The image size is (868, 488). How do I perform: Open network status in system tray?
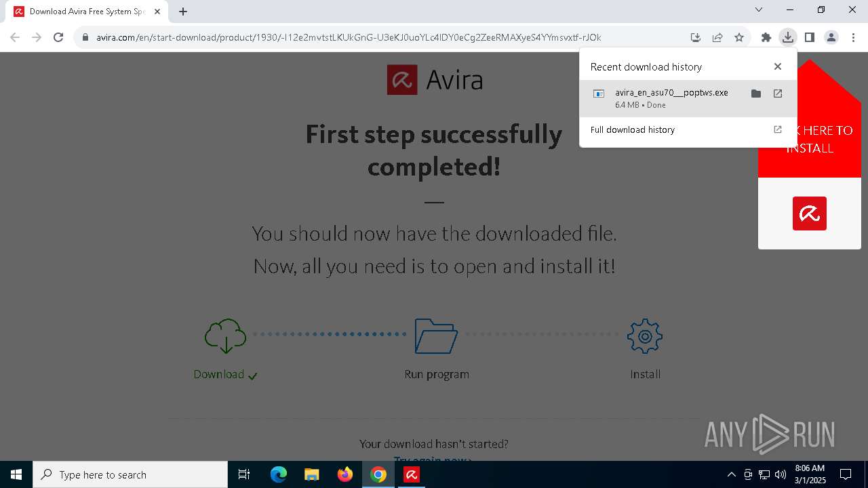[x=764, y=474]
